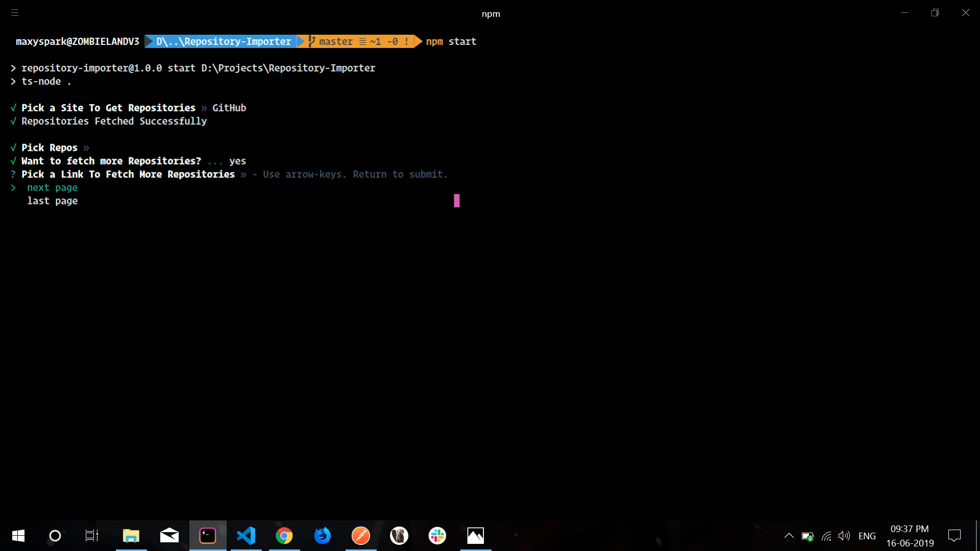
Task: Click the 'D\..\Repository-Importer' path segment
Action: [224, 41]
